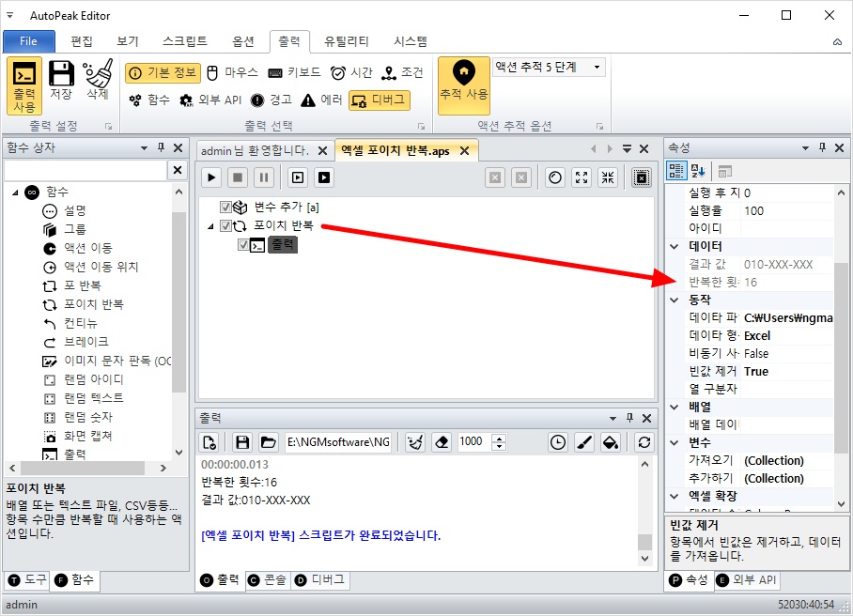Screen dimensions: 853x616
Task: Click the function box search field
Action: point(85,170)
